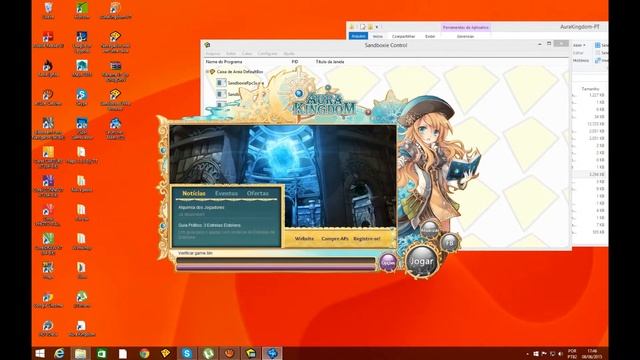Click the Ferramentas de Aplicativo ribbon label
640x360 pixels.
466,27
